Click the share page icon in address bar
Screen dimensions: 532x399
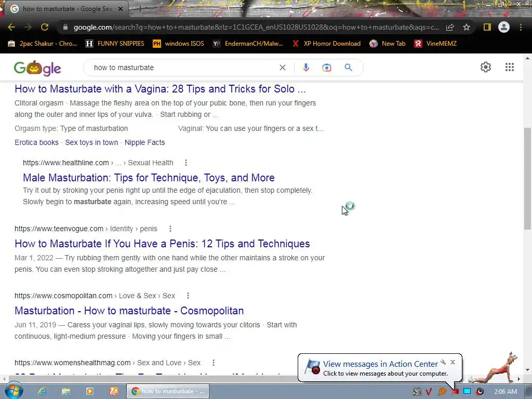click(x=450, y=27)
